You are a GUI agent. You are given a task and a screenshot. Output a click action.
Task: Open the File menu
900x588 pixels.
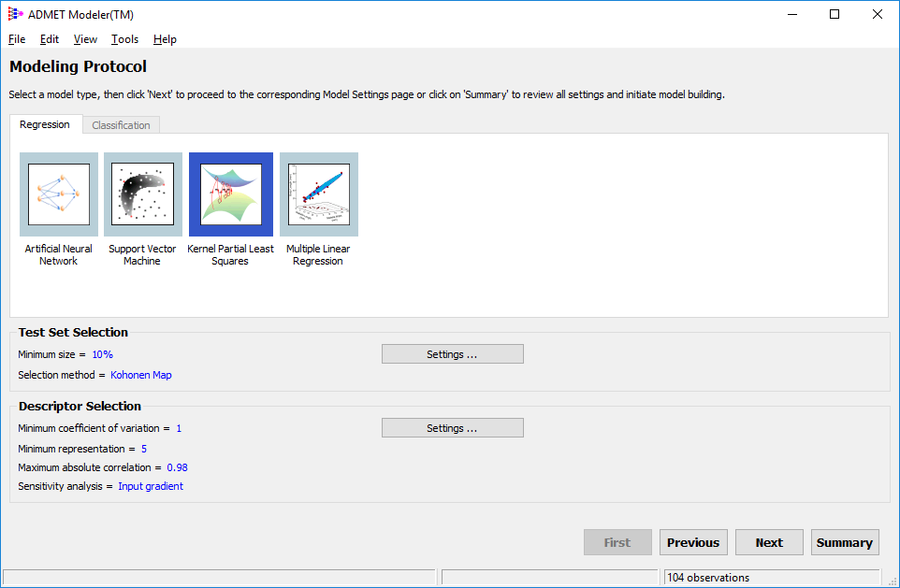coord(17,39)
